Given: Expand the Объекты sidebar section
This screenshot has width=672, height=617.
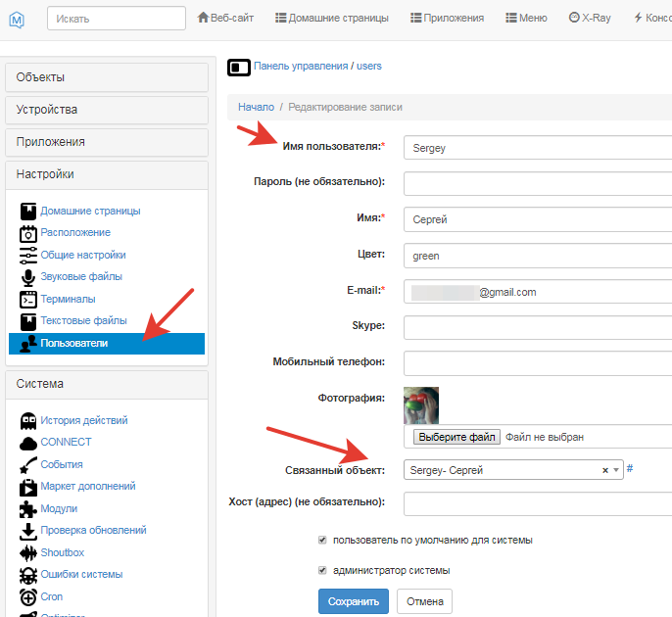Looking at the screenshot, I should pos(106,77).
